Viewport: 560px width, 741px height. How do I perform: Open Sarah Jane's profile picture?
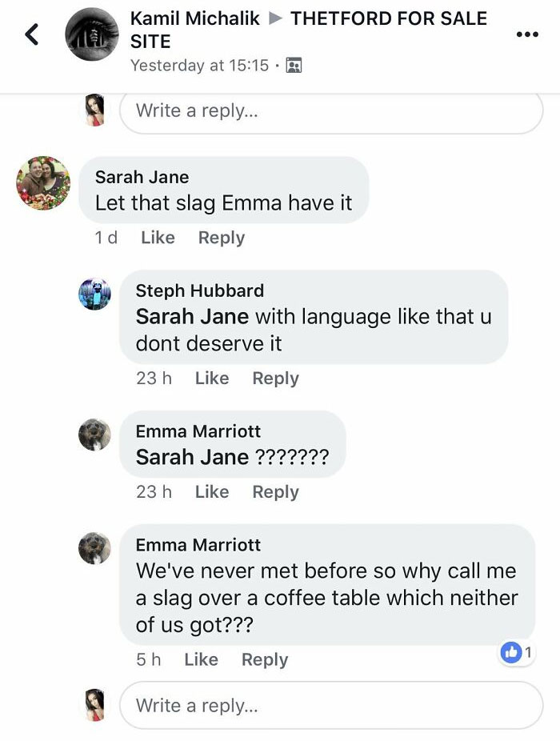(x=42, y=182)
